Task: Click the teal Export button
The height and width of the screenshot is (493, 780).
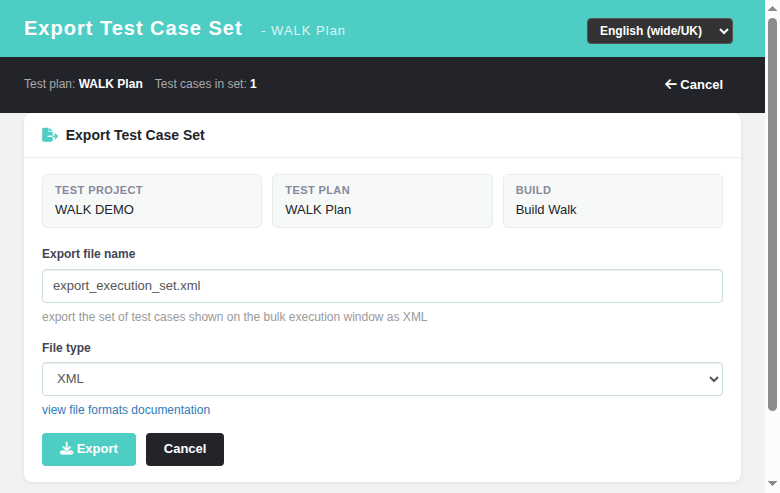Action: click(x=89, y=449)
